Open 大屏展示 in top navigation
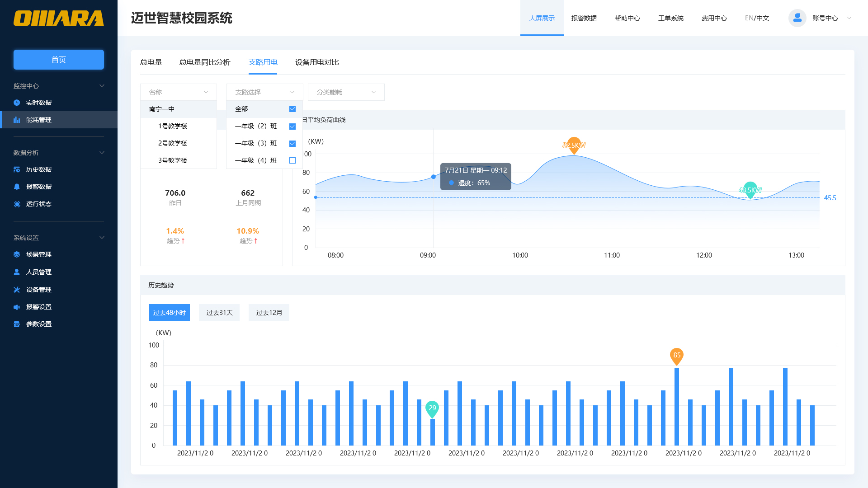Image resolution: width=868 pixels, height=488 pixels. coord(542,18)
